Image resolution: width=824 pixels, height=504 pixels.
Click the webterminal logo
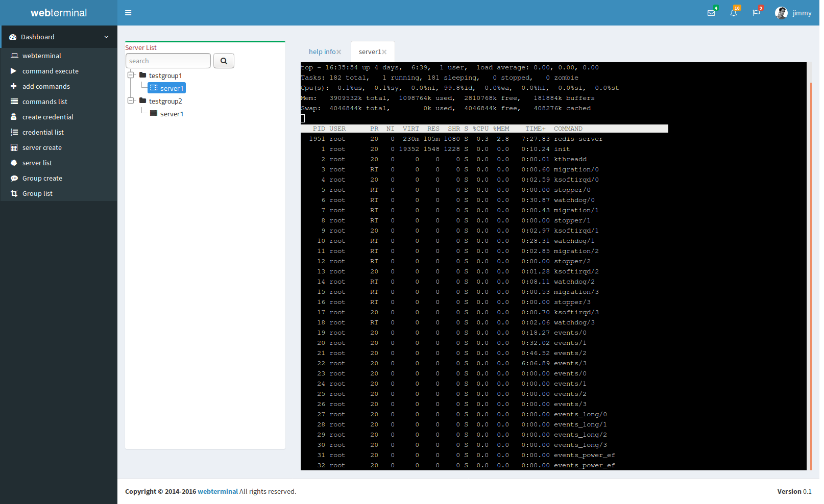point(59,13)
